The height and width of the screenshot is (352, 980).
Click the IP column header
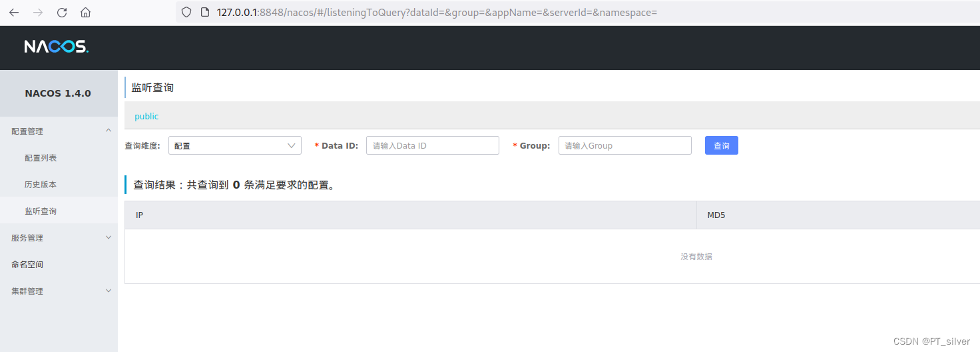tap(411, 215)
